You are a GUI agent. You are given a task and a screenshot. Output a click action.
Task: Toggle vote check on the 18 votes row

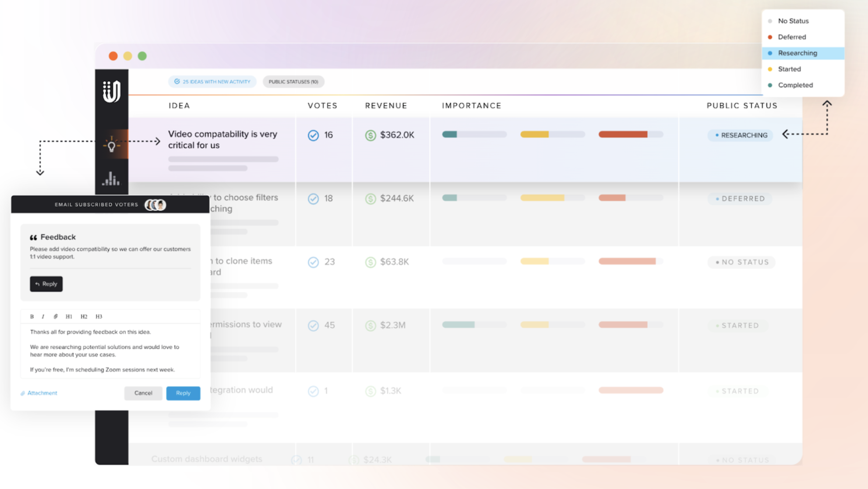(313, 199)
